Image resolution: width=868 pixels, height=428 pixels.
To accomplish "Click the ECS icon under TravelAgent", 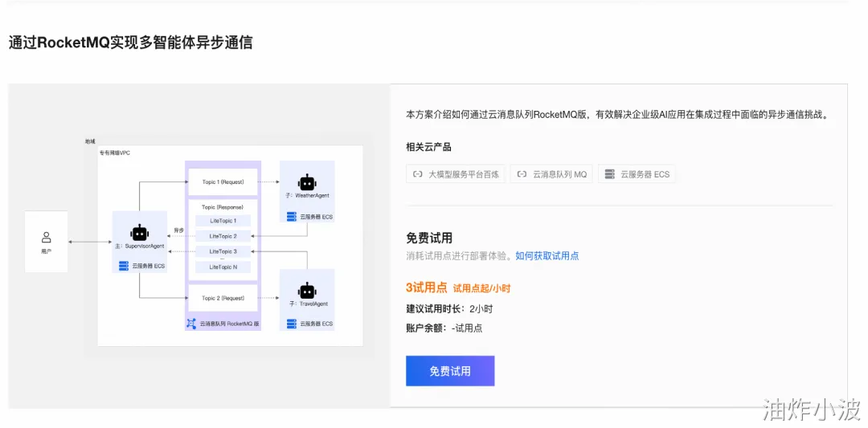I will [291, 324].
